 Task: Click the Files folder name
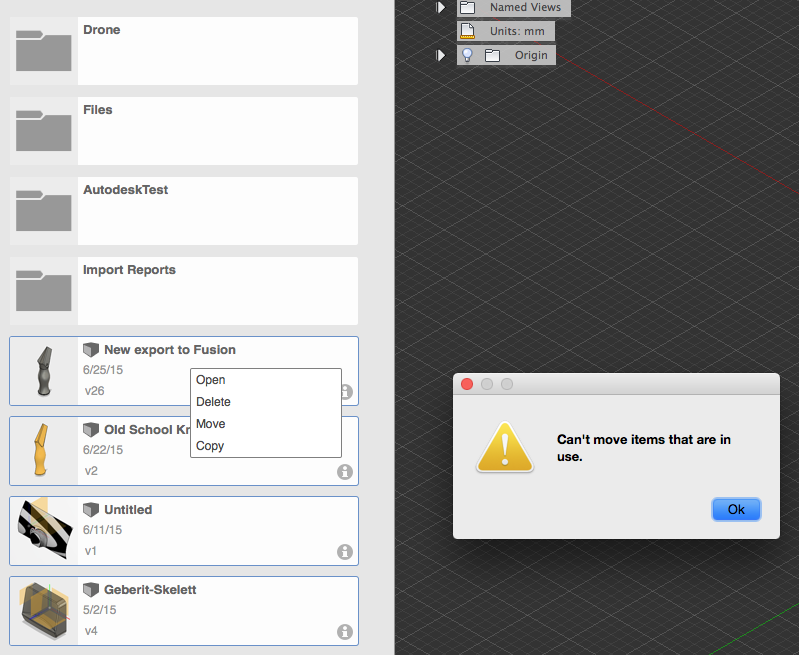tap(98, 110)
